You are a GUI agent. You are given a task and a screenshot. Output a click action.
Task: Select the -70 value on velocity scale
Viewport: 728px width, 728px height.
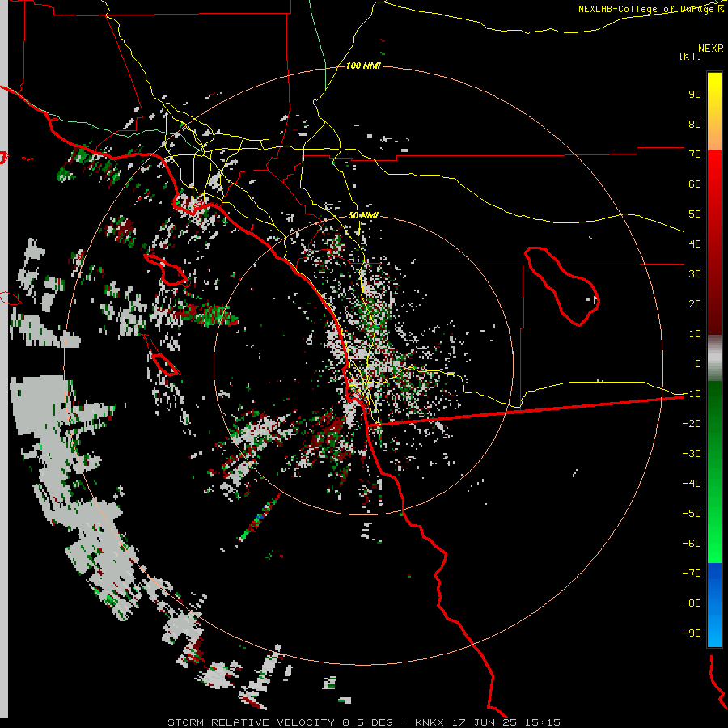pyautogui.click(x=692, y=573)
